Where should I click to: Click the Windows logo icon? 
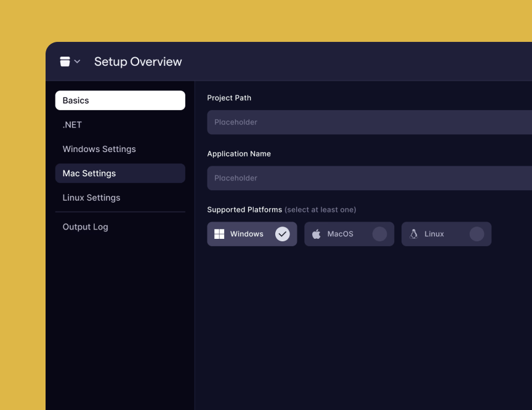click(219, 234)
